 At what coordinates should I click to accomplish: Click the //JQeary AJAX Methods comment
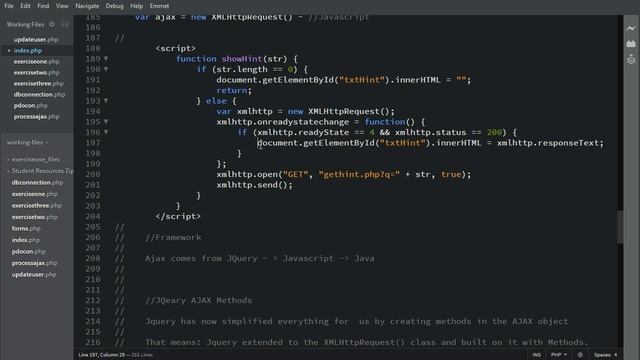(199, 300)
